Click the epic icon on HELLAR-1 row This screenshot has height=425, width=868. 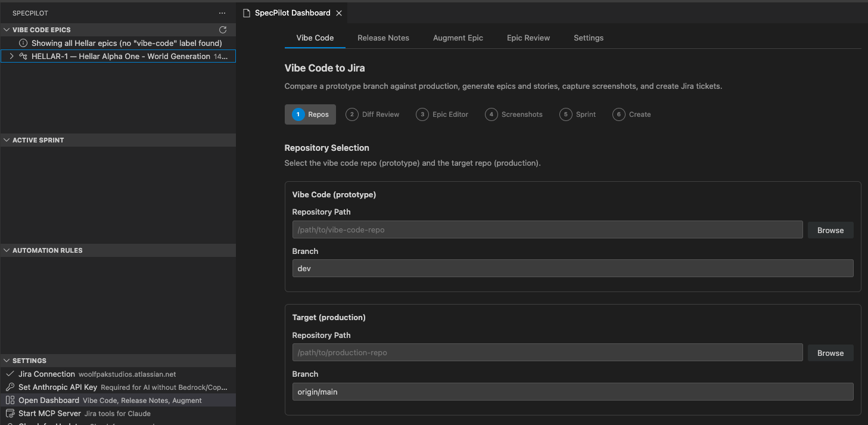pos(23,56)
